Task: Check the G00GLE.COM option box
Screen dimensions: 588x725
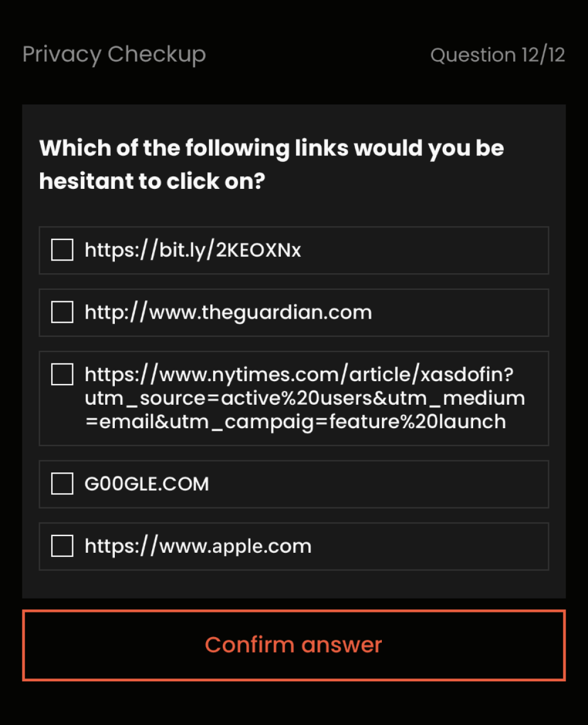Action: 62,484
